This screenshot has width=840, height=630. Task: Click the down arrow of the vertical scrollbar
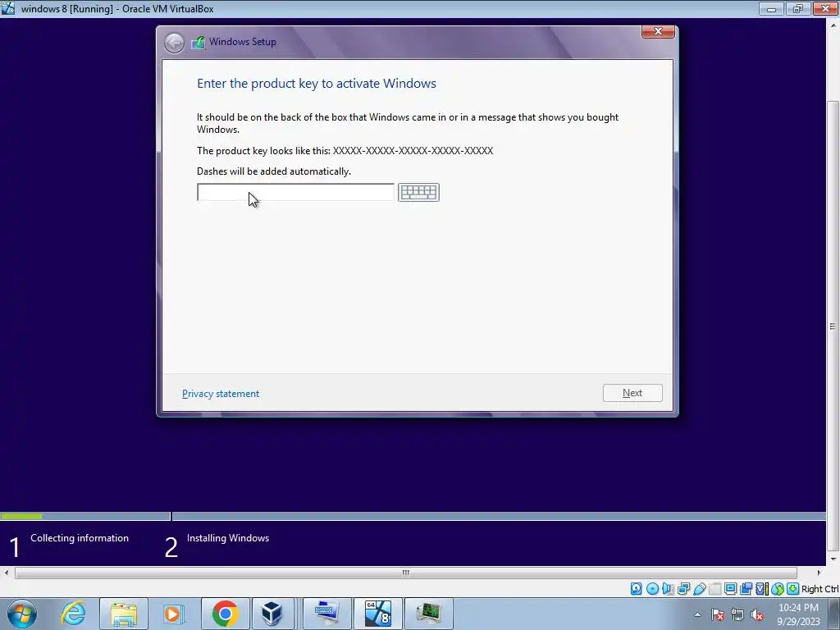[x=833, y=559]
